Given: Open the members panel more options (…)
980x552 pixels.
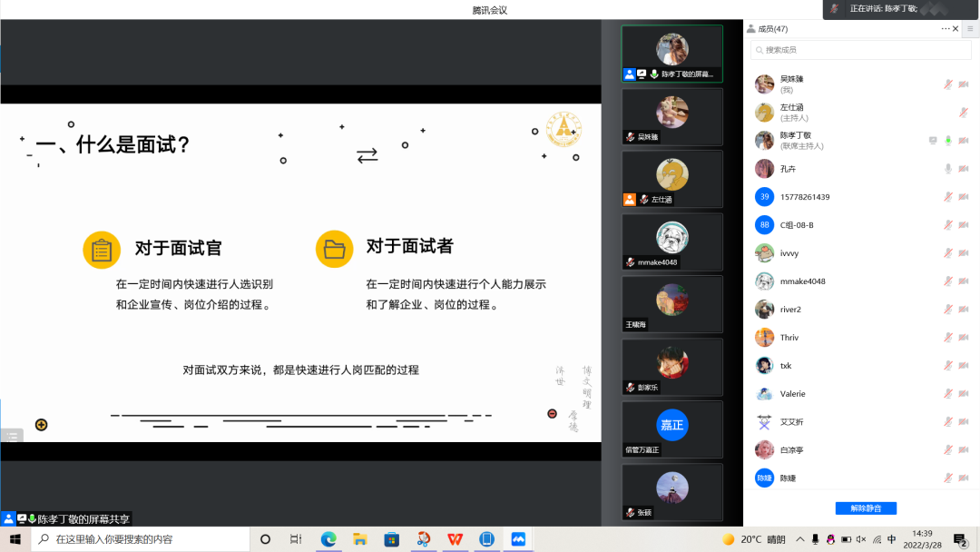Looking at the screenshot, I should (x=946, y=29).
